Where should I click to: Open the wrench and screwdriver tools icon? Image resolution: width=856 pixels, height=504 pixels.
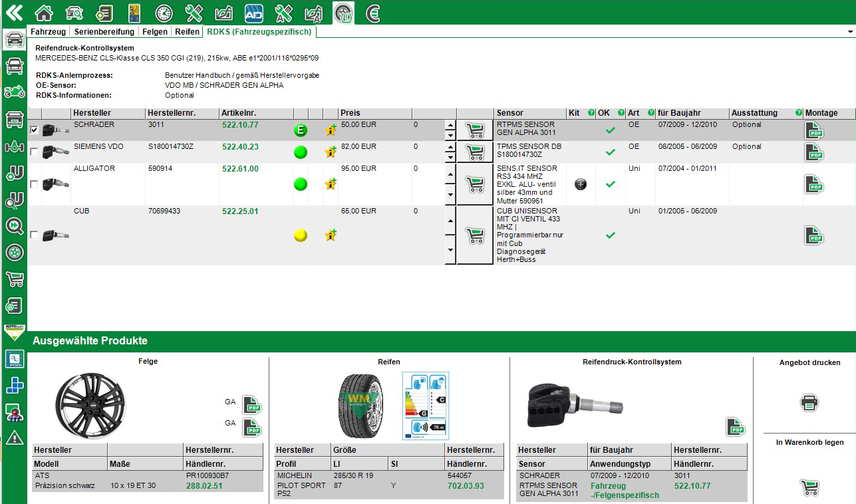(x=194, y=13)
